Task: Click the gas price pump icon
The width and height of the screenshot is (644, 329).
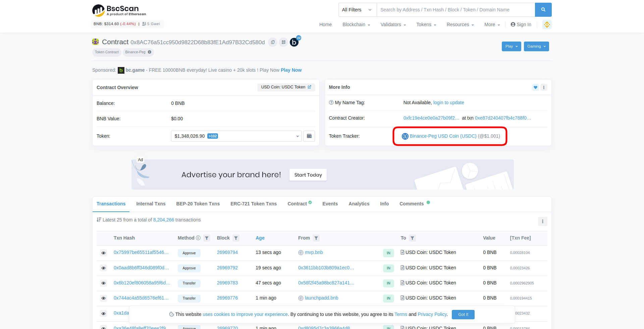Action: click(x=144, y=24)
